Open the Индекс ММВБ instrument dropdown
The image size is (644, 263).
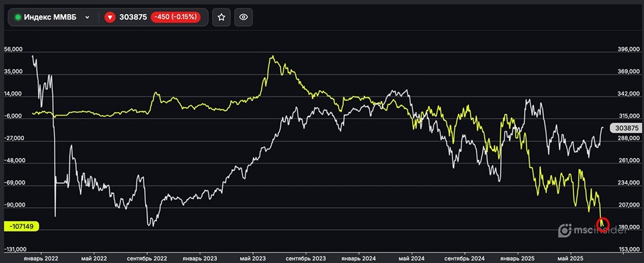(53, 17)
